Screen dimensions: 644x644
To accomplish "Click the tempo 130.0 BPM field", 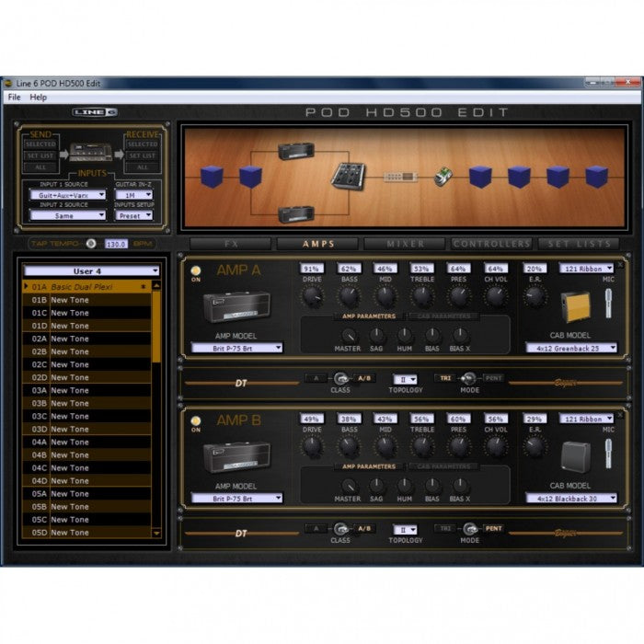I will coord(116,244).
